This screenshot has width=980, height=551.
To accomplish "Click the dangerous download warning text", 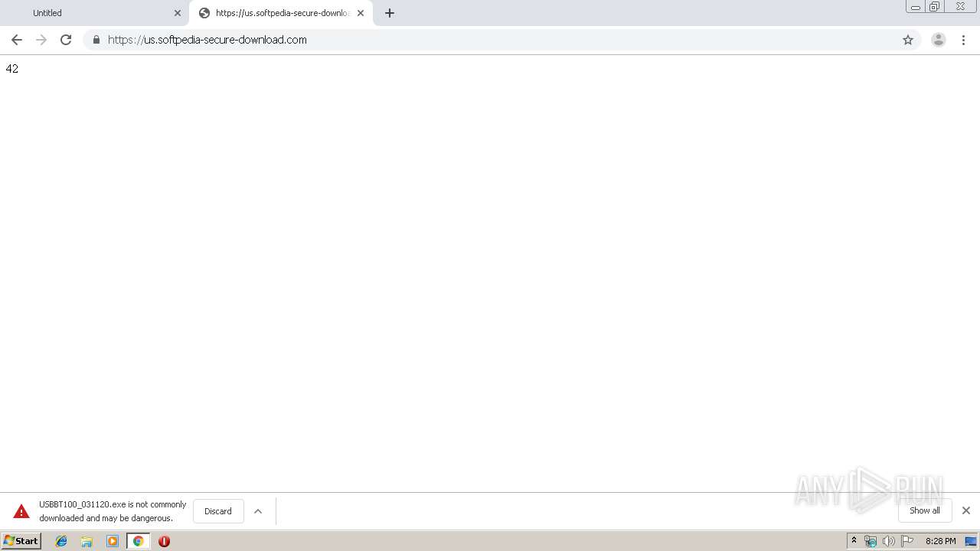I will [x=113, y=511].
